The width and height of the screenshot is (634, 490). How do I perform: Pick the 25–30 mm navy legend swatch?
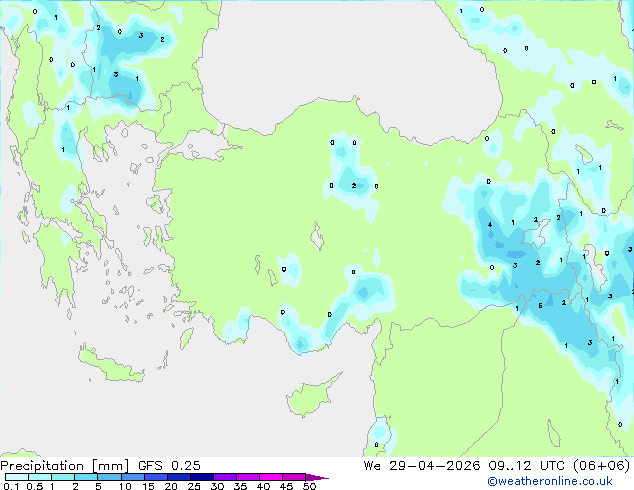point(201,477)
